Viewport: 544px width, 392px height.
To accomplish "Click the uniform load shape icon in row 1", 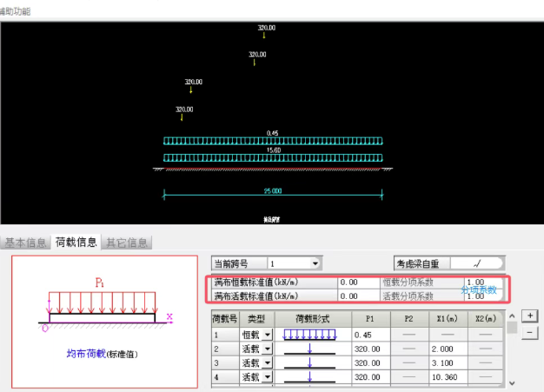I will tap(310, 335).
